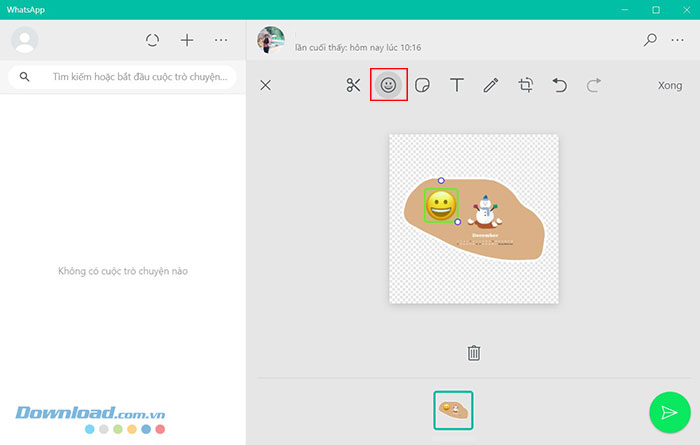Select the smiley emoji on canvas
700x445 pixels.
[x=441, y=205]
